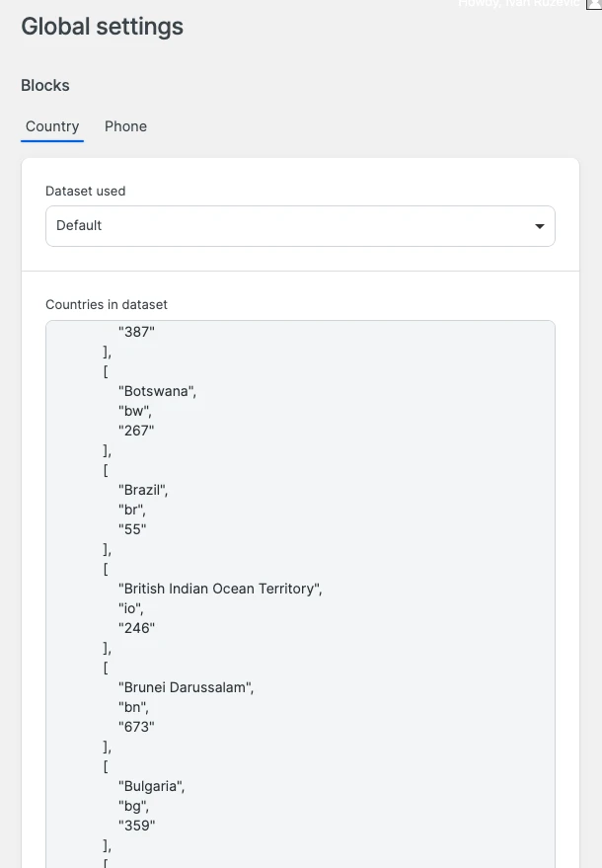Switch to the Country tab
The image size is (602, 868).
(52, 126)
